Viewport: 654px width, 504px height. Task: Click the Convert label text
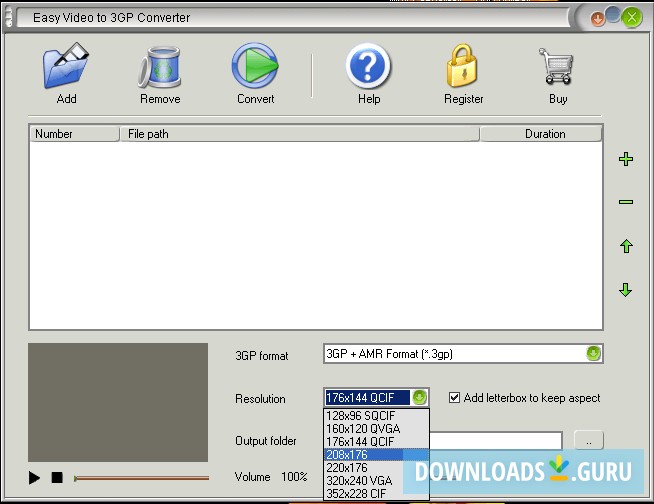(x=255, y=99)
